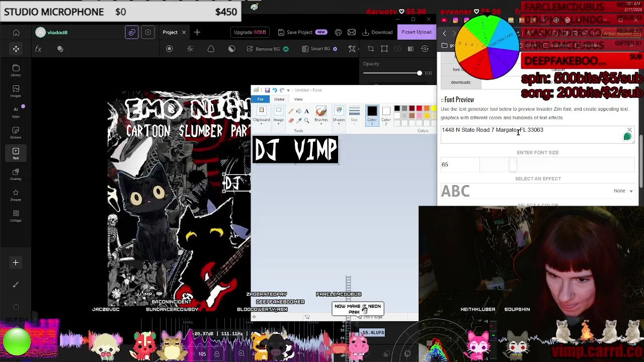This screenshot has width=644, height=362.
Task: Select the DJ text box on Picsart canvas
Action: (x=236, y=183)
